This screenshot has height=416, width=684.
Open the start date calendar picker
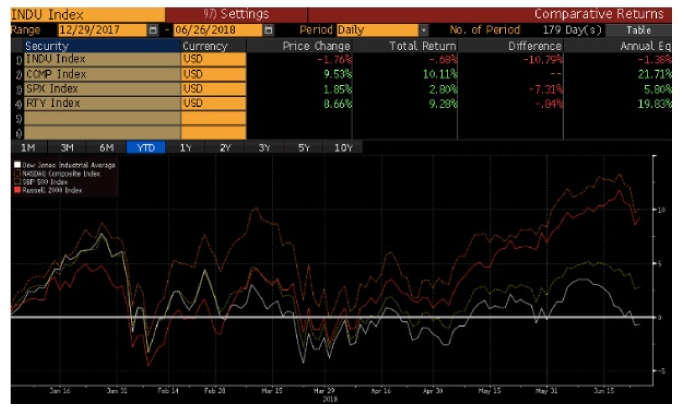click(153, 30)
